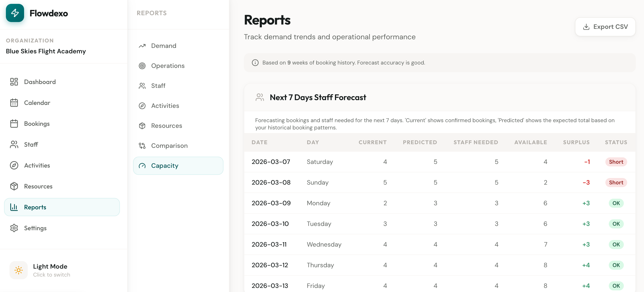Click the Reports bar-chart icon
The width and height of the screenshot is (644, 292).
[x=14, y=207]
